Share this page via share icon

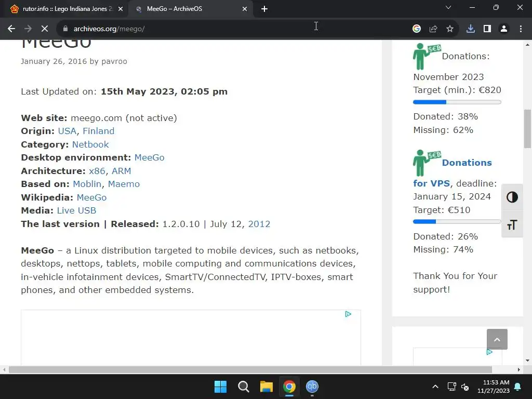(433, 29)
